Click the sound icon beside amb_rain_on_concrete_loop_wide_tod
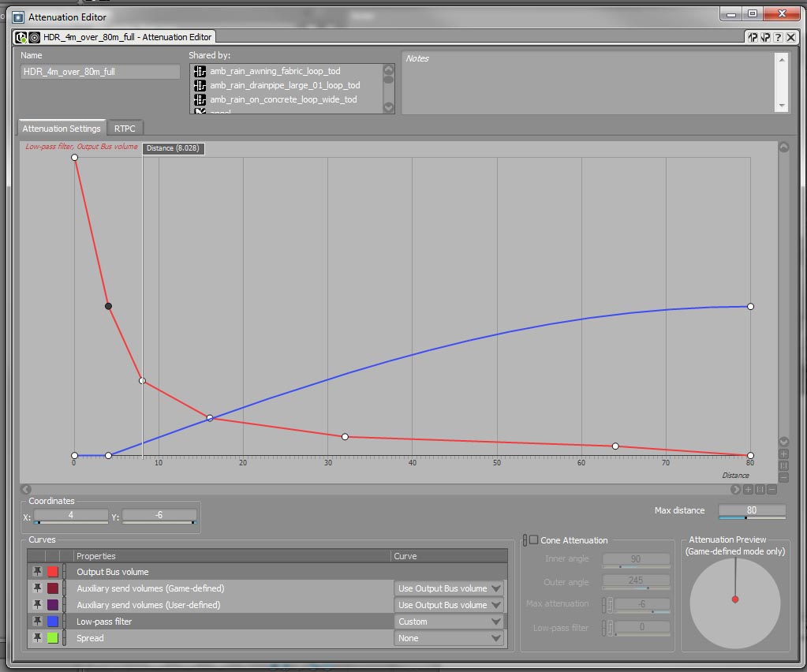The height and width of the screenshot is (672, 807). tap(200, 99)
